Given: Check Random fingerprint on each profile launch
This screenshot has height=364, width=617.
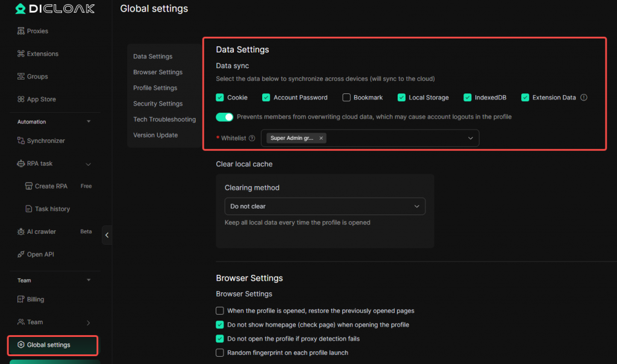Looking at the screenshot, I should coord(220,353).
